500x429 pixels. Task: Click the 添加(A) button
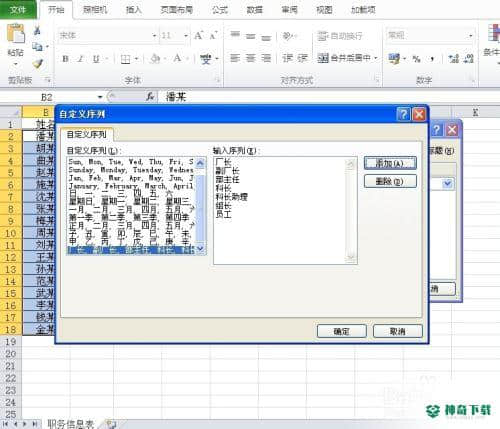pos(390,163)
